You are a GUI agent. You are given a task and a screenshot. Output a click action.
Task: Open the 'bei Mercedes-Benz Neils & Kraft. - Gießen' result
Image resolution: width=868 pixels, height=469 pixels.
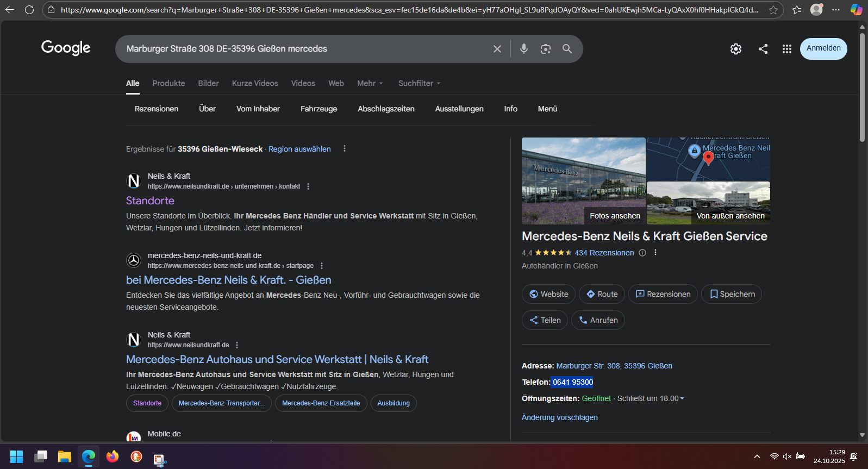229,280
